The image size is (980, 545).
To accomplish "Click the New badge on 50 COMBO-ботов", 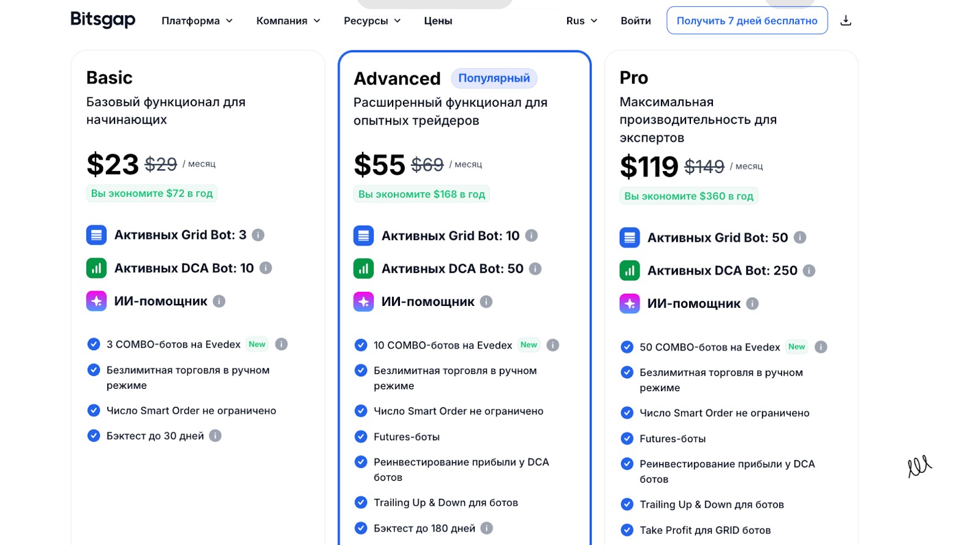I will (x=797, y=346).
